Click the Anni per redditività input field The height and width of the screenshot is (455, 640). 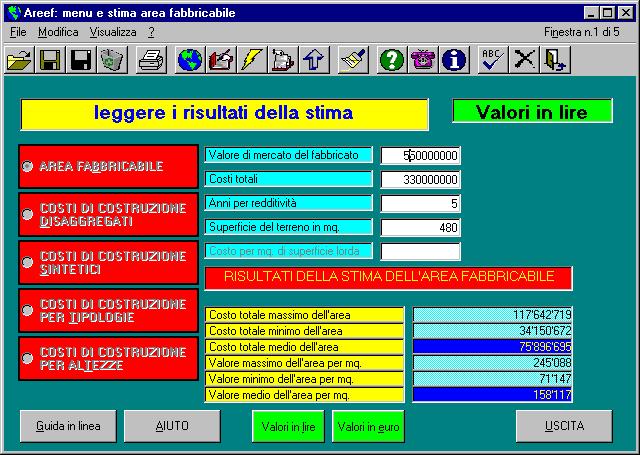point(420,203)
